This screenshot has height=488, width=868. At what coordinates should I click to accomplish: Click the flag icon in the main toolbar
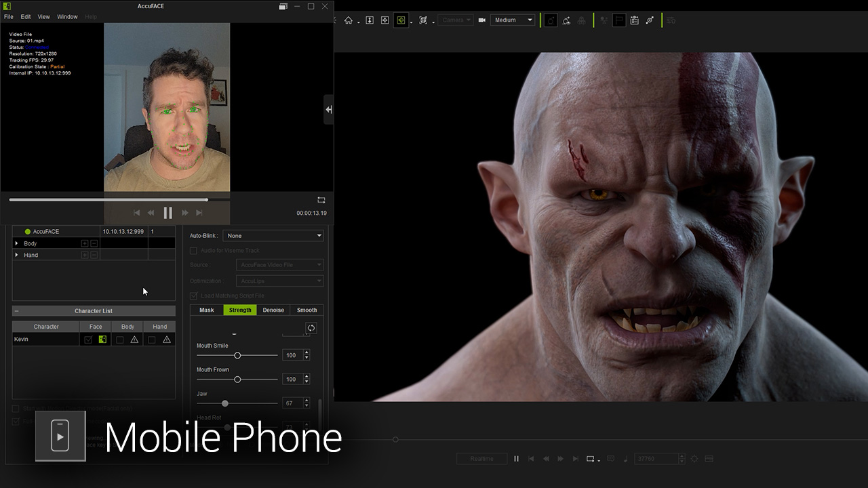pos(619,20)
